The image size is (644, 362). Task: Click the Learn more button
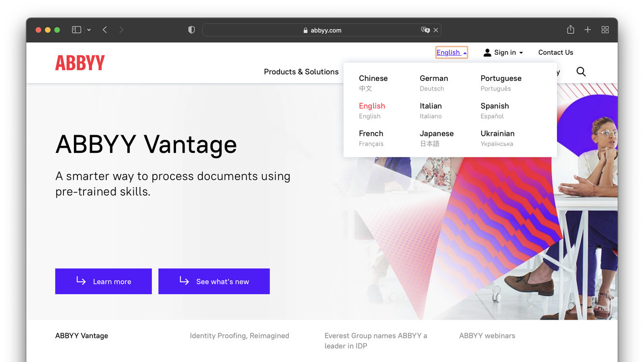(x=104, y=281)
